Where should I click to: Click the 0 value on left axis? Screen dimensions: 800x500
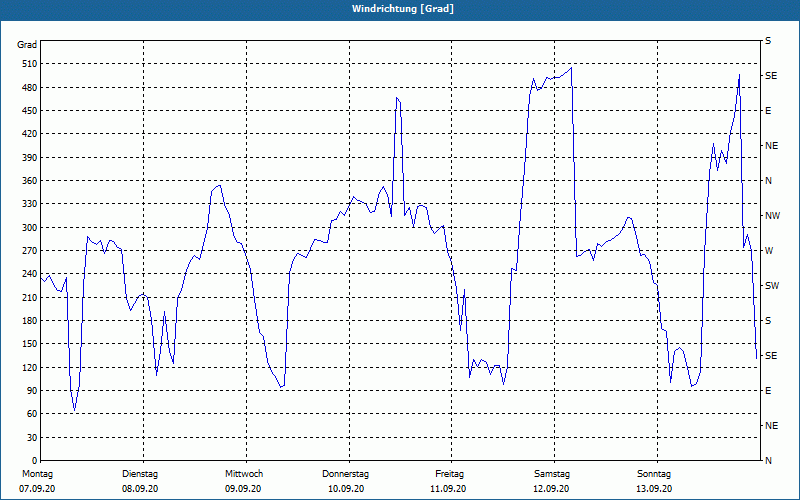point(34,461)
